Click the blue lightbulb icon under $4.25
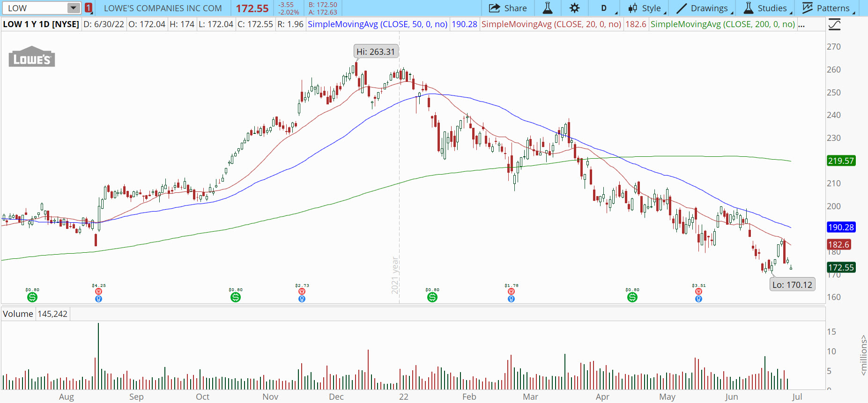This screenshot has height=403, width=868. (x=98, y=299)
